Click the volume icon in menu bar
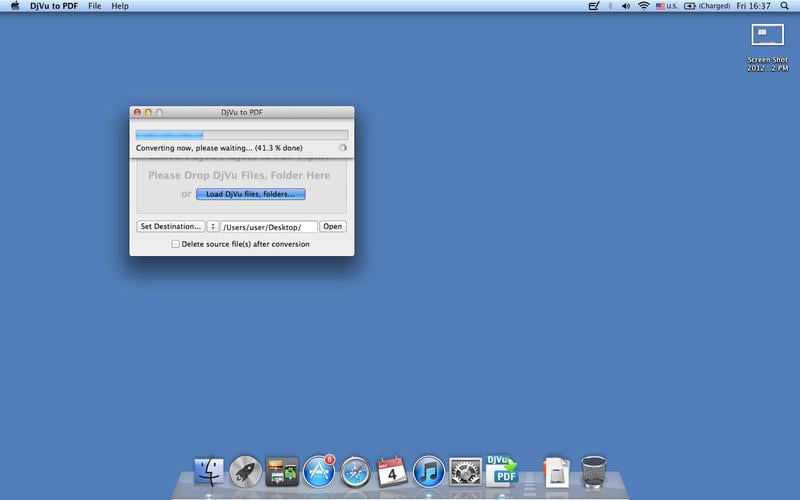 626,6
